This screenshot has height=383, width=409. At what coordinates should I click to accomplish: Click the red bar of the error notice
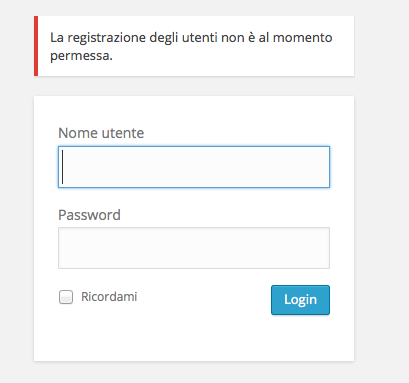point(36,46)
